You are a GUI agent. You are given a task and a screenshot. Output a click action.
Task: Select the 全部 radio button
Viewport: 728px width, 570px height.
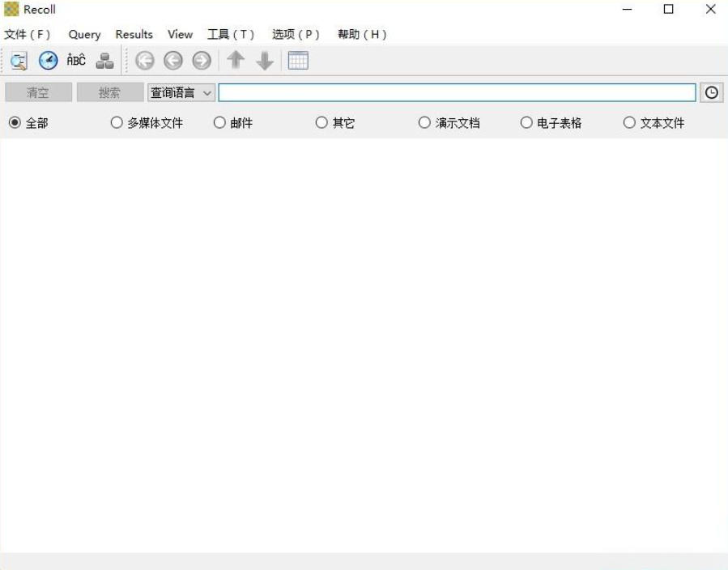pos(15,123)
